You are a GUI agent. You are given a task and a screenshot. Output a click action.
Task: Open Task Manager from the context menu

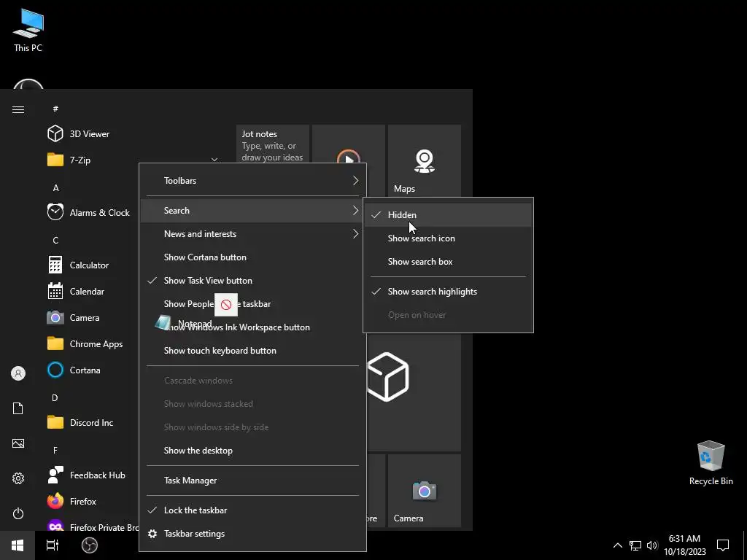coord(253,481)
